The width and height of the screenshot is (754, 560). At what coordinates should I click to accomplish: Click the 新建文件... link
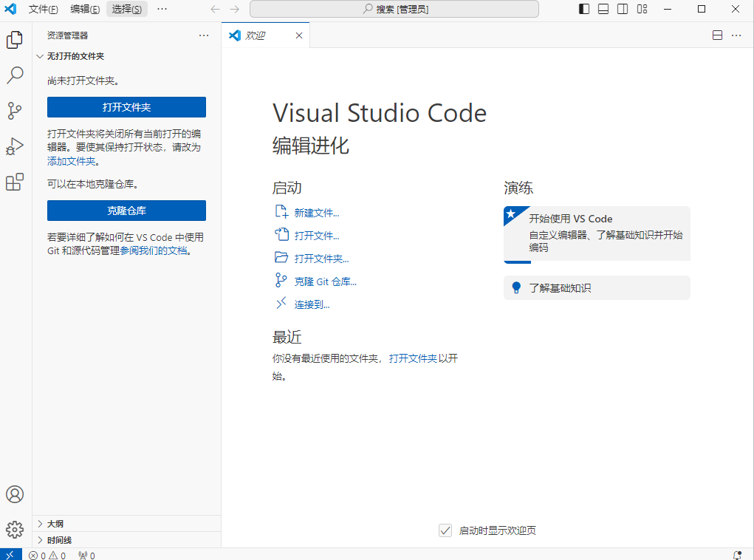(316, 213)
